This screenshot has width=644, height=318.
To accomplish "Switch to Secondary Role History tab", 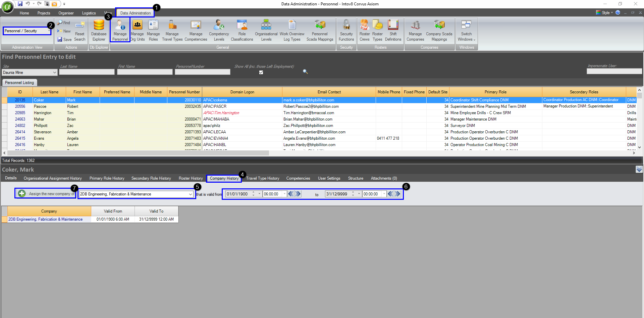I will [151, 178].
